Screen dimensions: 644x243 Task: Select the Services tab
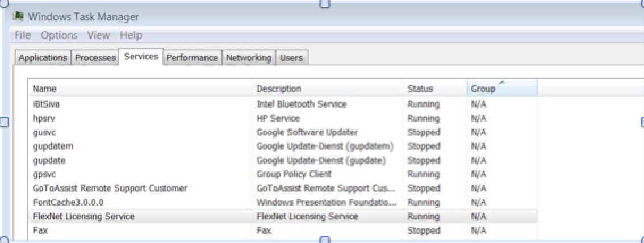(141, 57)
